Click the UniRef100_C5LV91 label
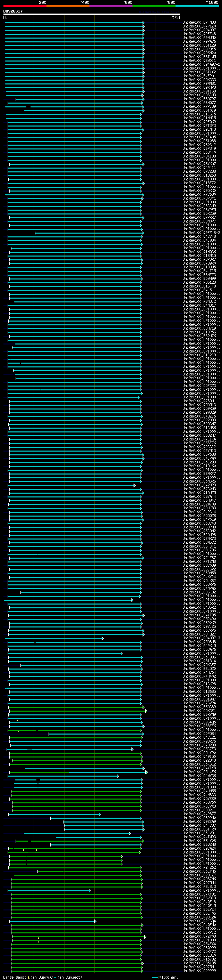The height and width of the screenshot is (980, 222). point(199,833)
